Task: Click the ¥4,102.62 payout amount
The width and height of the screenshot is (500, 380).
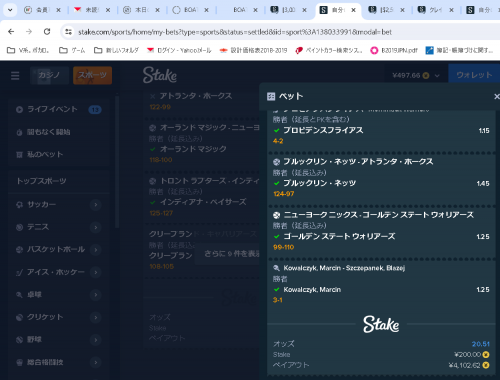Action: 465,365
